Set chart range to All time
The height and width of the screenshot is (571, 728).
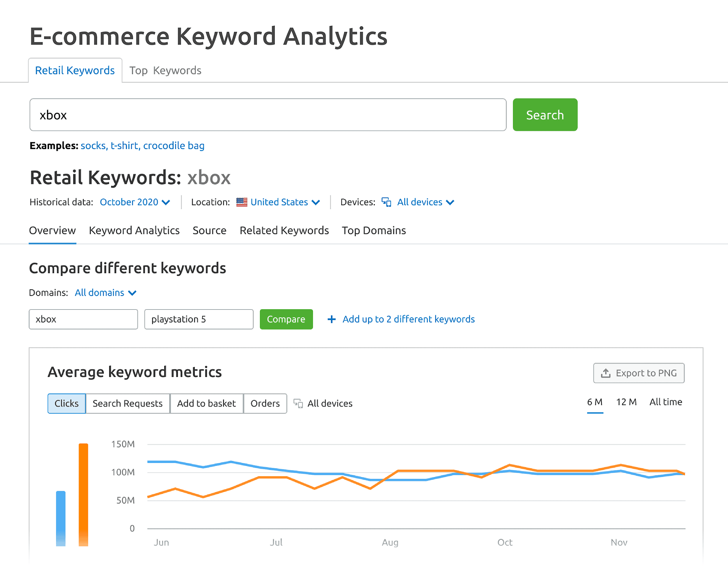pos(666,402)
